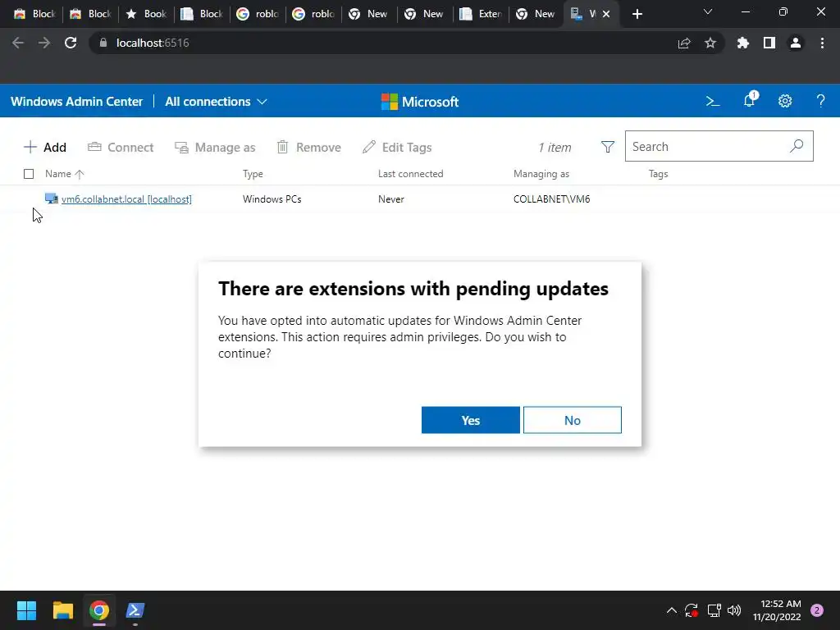Open the Chrome profile avatar

coord(796,43)
